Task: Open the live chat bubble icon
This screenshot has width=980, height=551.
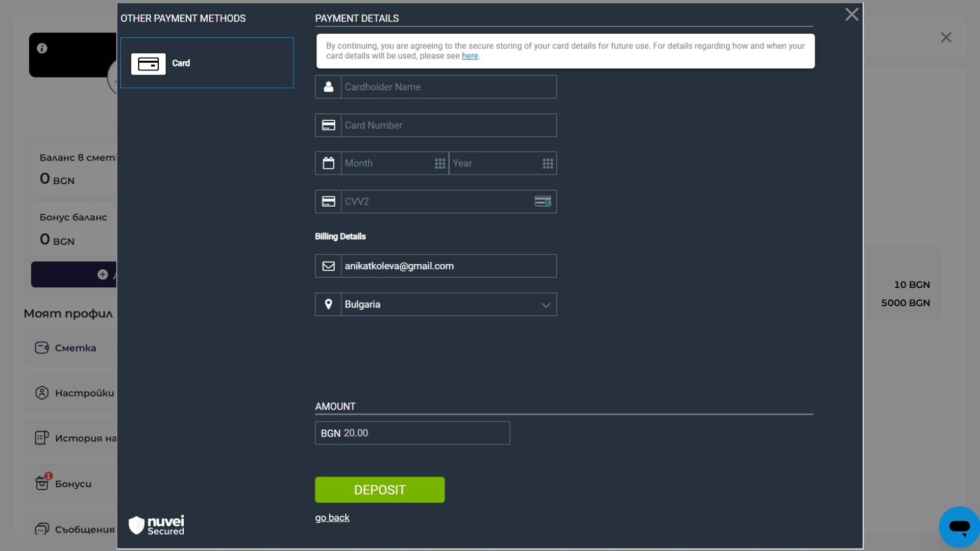Action: pos(959,527)
